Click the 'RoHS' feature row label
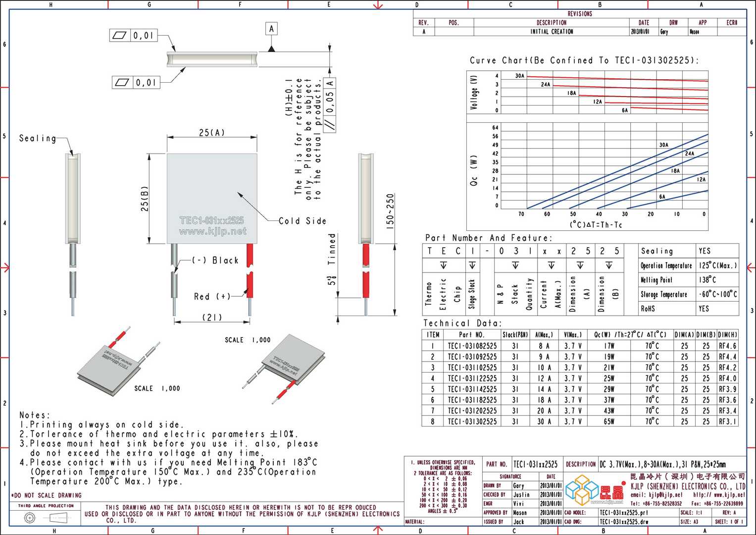756x535 pixels. 648,308
